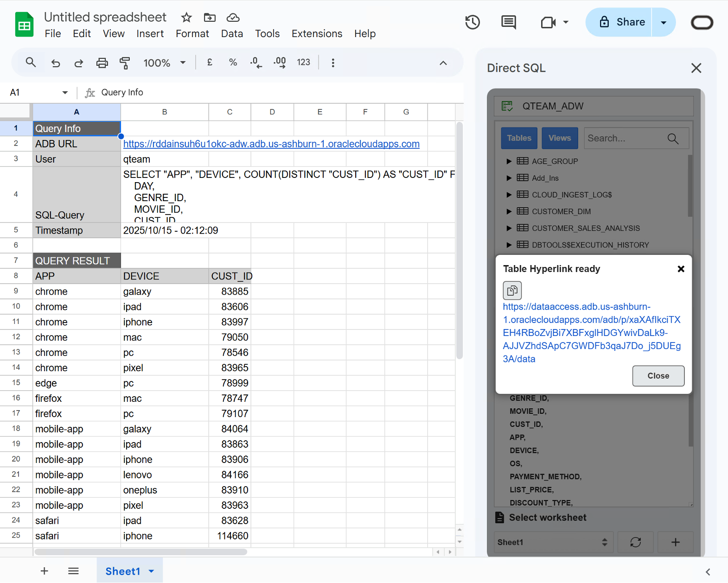Open the Sheet1 worksheet selector
The width and height of the screenshot is (728, 583).
[x=553, y=542]
